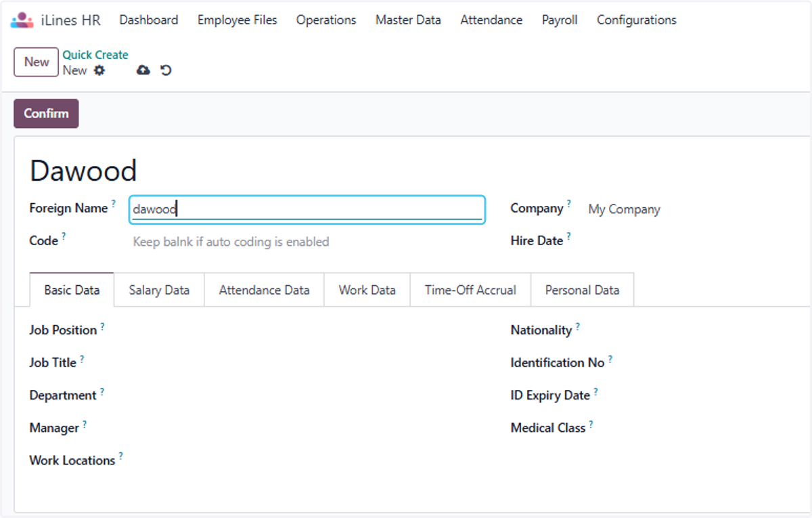This screenshot has height=518, width=812.
Task: Show the Code field help question mark
Action: (64, 236)
